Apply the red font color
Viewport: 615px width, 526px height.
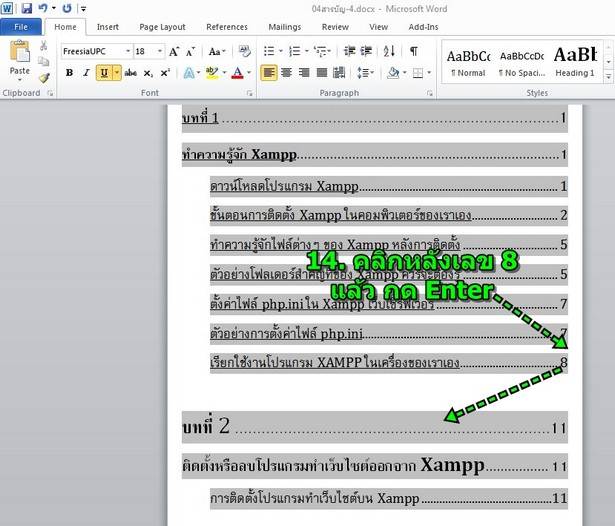coord(237,73)
